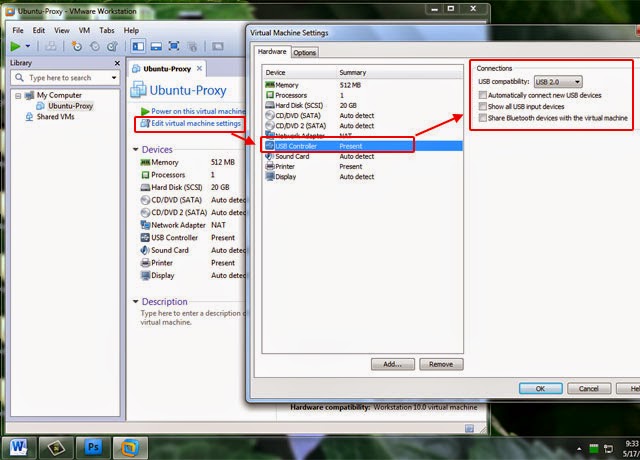The width and height of the screenshot is (640, 460).
Task: Click the green Power On play icon in toolbar
Action: 16,47
